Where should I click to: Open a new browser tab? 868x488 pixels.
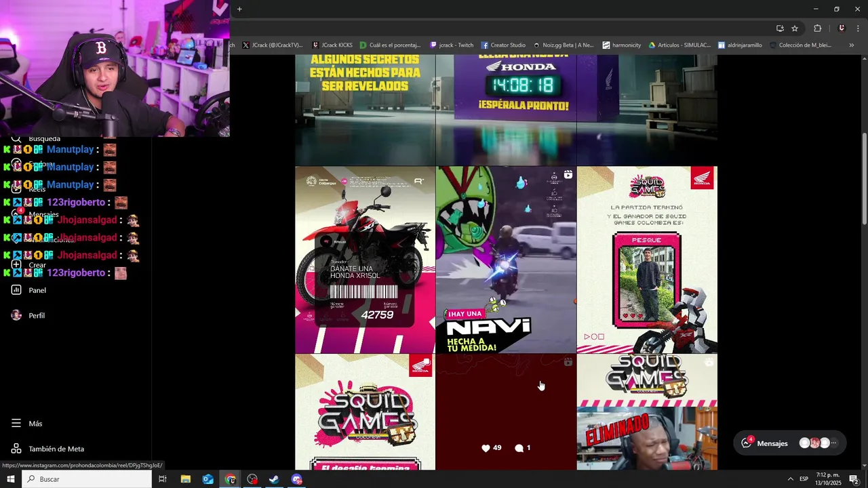coord(239,9)
